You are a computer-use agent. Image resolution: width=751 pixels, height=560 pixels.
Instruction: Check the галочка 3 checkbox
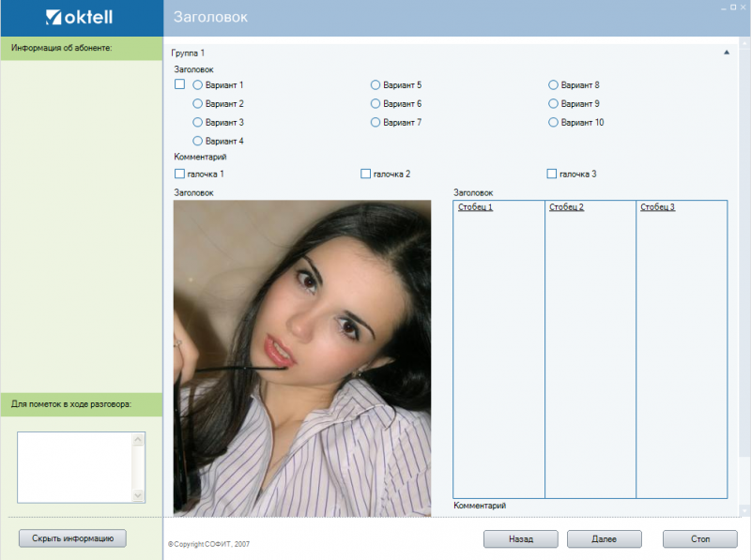[x=552, y=174]
